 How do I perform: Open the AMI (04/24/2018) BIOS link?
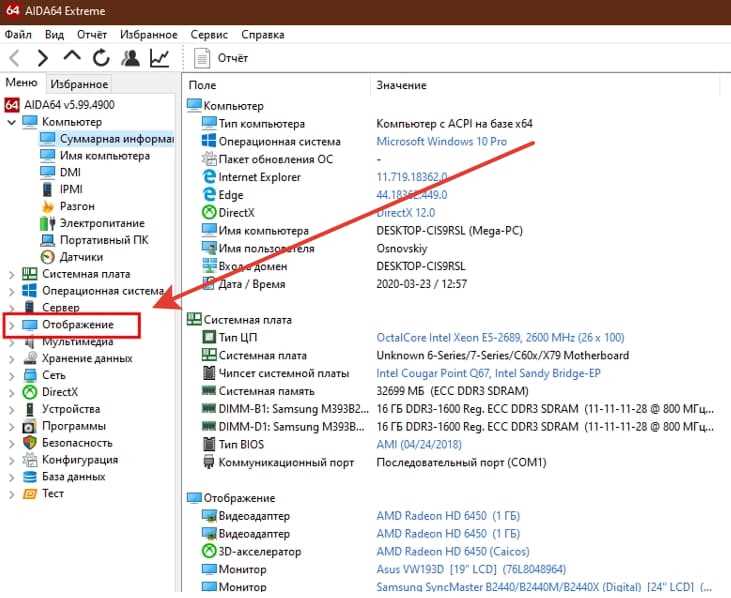pos(419,445)
